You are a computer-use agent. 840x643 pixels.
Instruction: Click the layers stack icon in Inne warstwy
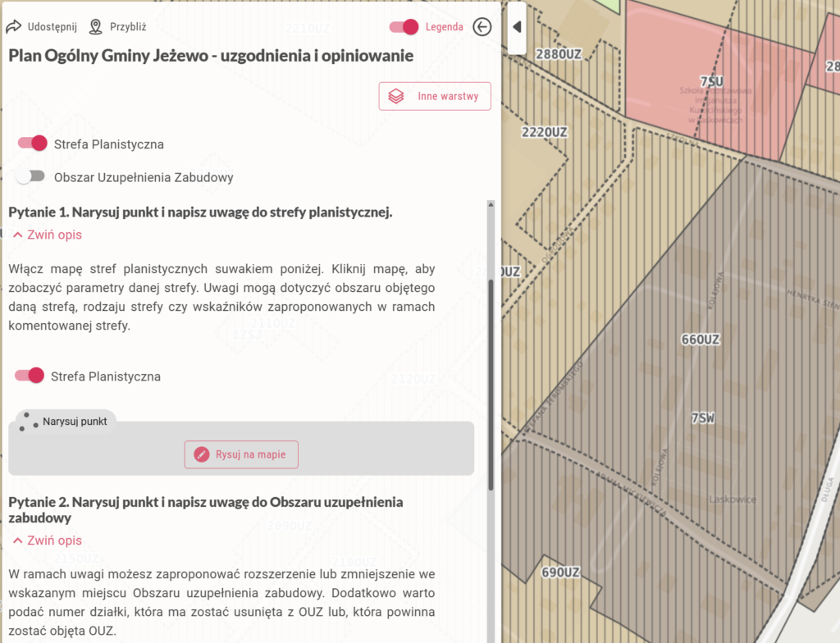click(396, 97)
